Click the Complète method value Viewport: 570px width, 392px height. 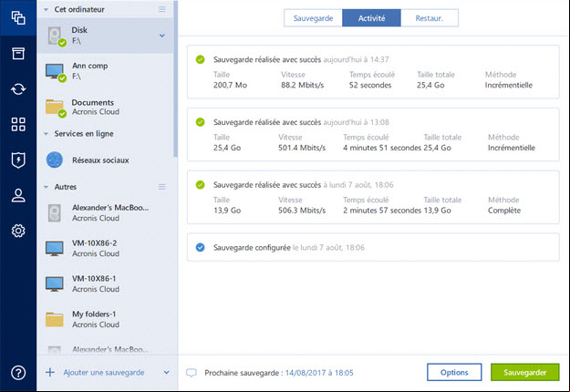tap(504, 211)
